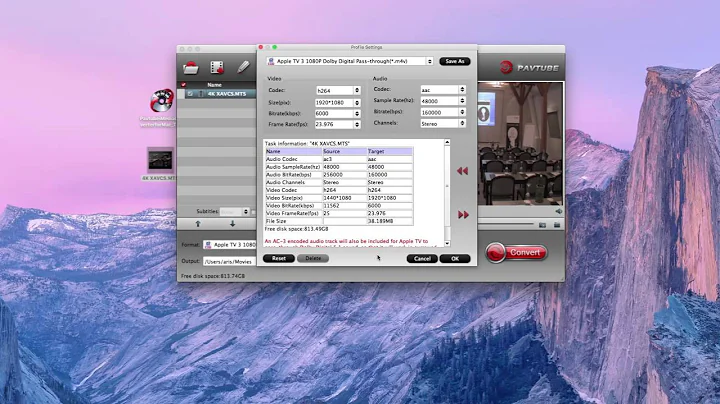Click the Reset button
Screen dimensions: 720x404
pyautogui.click(x=279, y=258)
